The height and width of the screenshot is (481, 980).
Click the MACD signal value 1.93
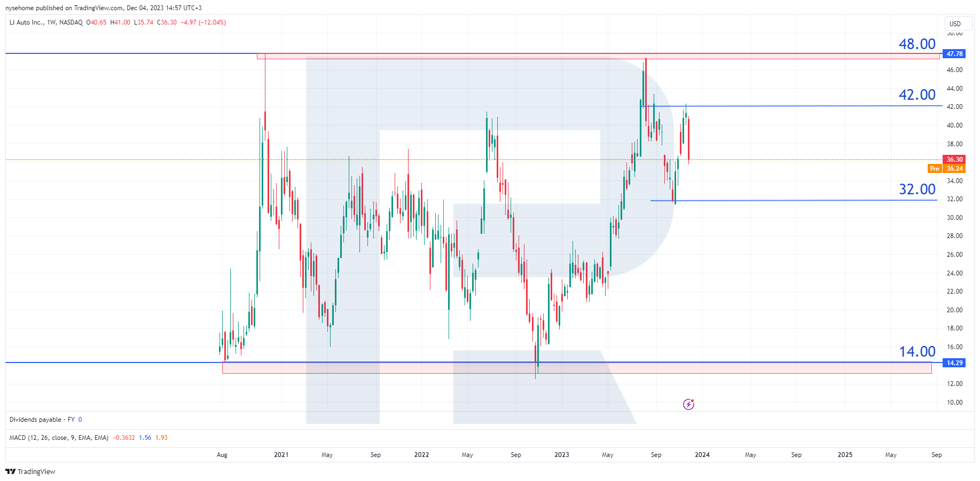click(x=161, y=438)
